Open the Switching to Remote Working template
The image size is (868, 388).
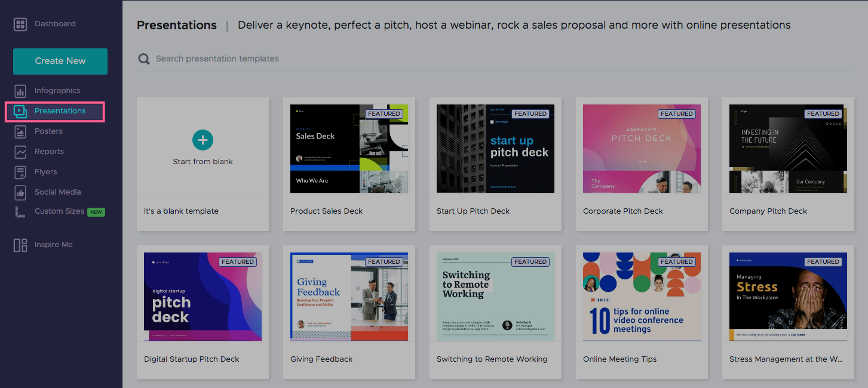pyautogui.click(x=495, y=296)
